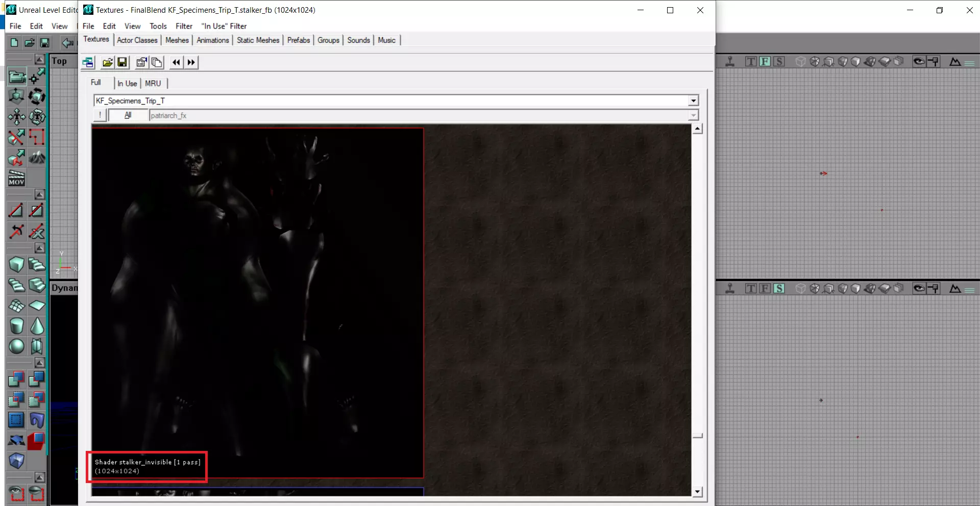Go to next group with forward arrows

[x=191, y=62]
